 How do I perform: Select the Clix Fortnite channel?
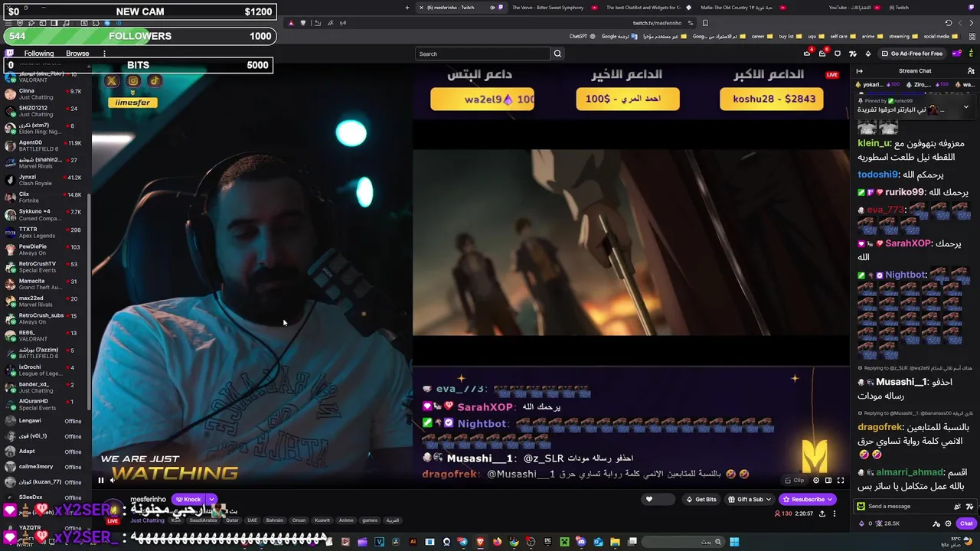click(44, 197)
